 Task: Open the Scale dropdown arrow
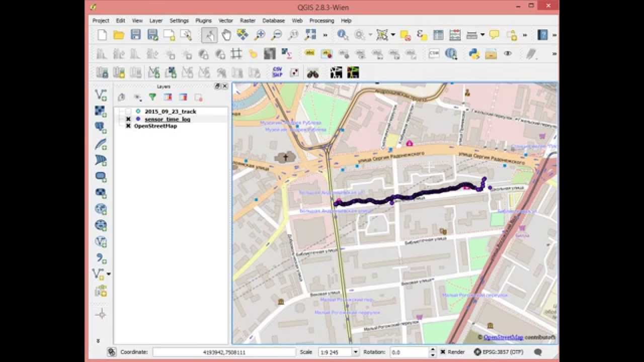(x=356, y=352)
